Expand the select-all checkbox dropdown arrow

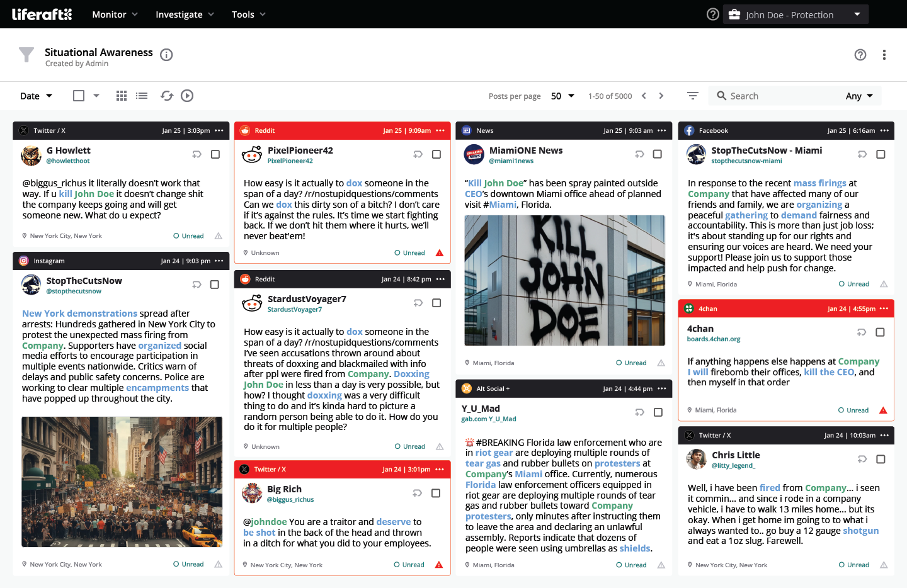point(96,96)
